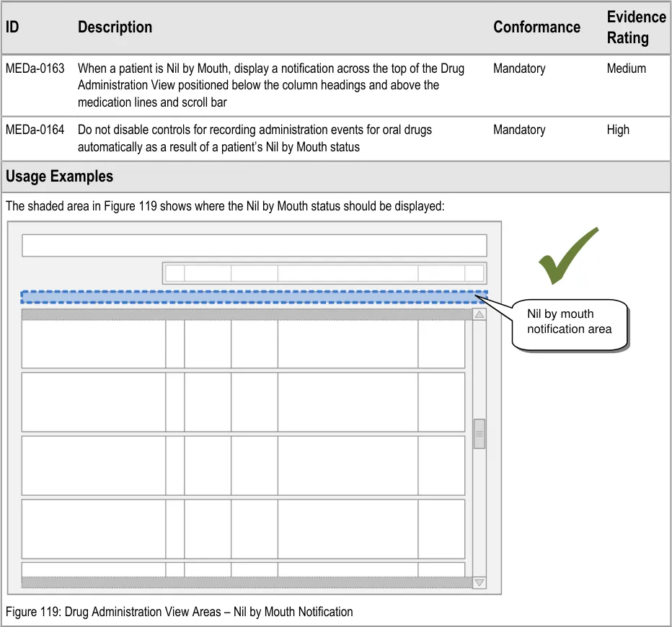The image size is (672, 627).
Task: Select the second medication line row
Action: (x=243, y=402)
